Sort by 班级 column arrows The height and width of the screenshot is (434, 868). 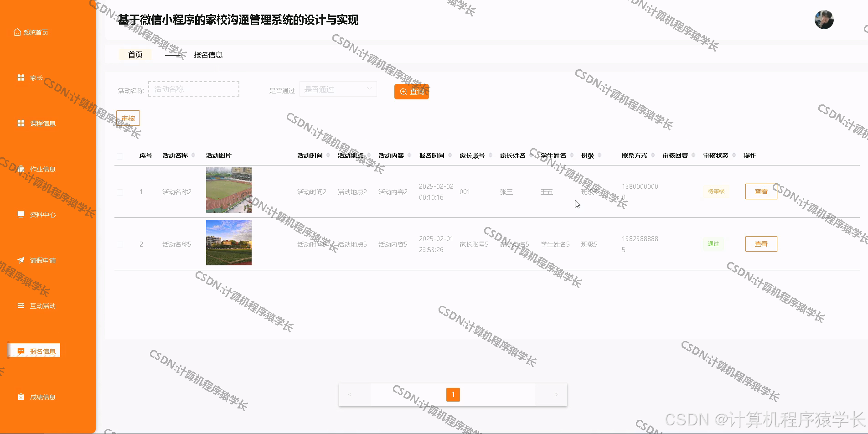pos(599,155)
